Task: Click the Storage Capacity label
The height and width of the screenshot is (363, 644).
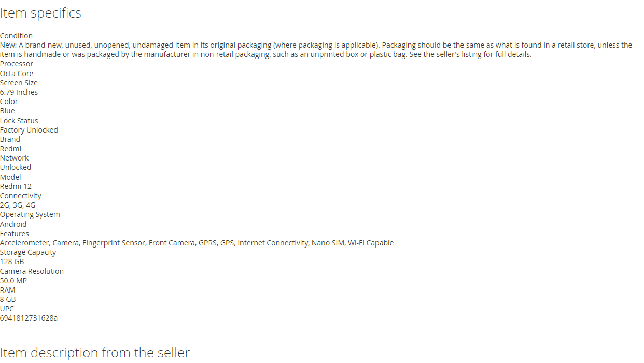Action: pos(28,252)
